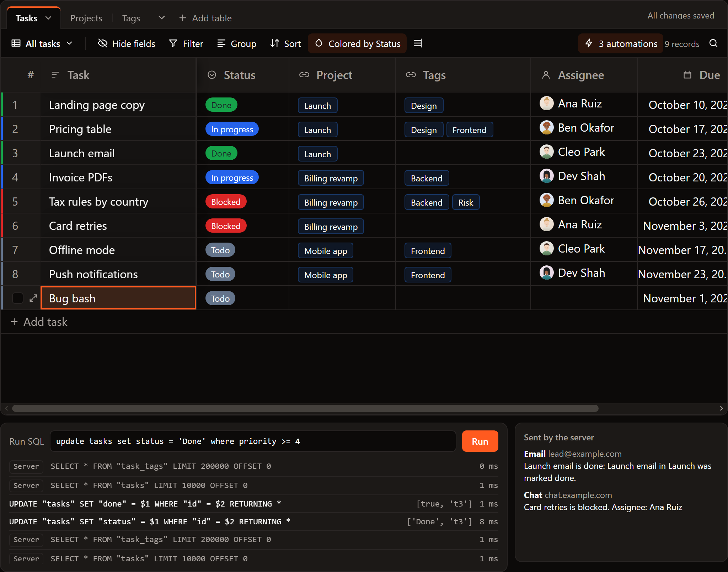Click Add task below the table
The height and width of the screenshot is (572, 728).
[39, 322]
